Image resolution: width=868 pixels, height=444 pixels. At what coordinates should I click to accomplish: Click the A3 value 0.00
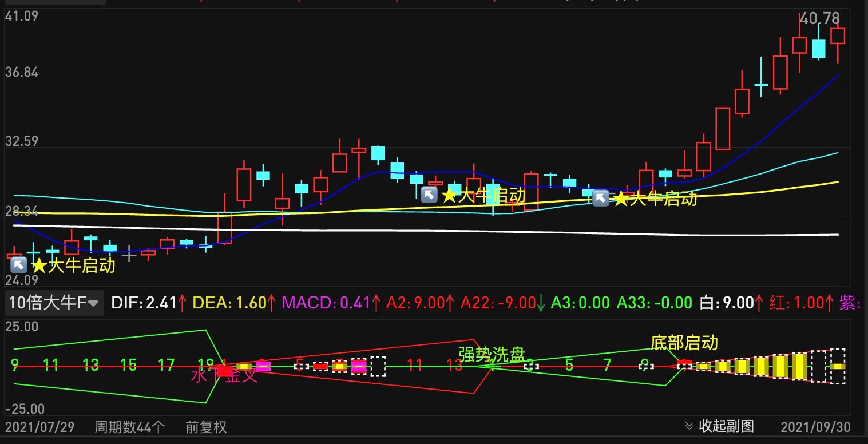point(594,303)
